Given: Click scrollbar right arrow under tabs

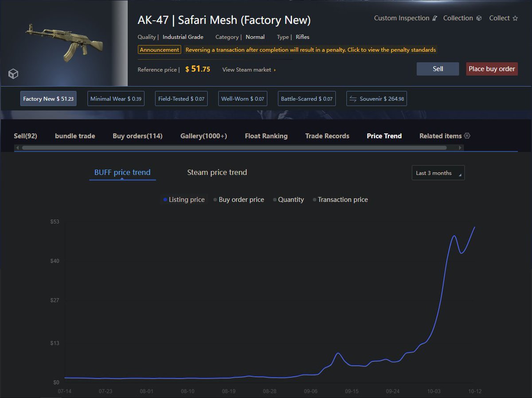Looking at the screenshot, I should click(460, 148).
